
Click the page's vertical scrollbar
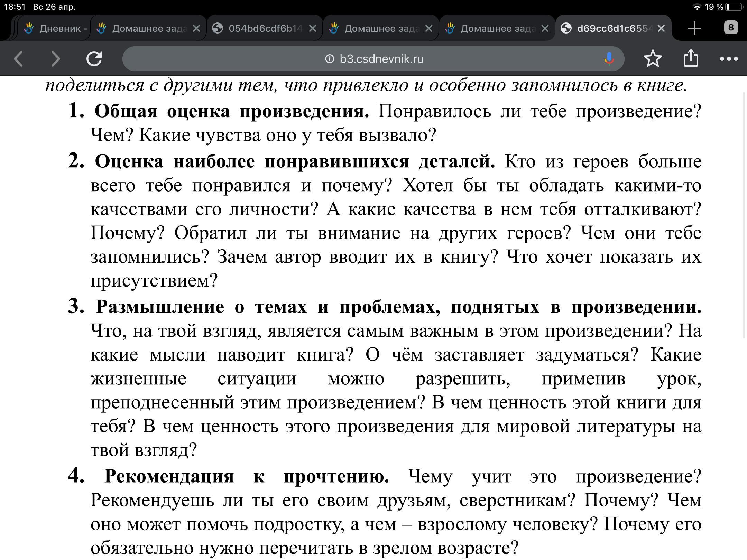(744, 214)
